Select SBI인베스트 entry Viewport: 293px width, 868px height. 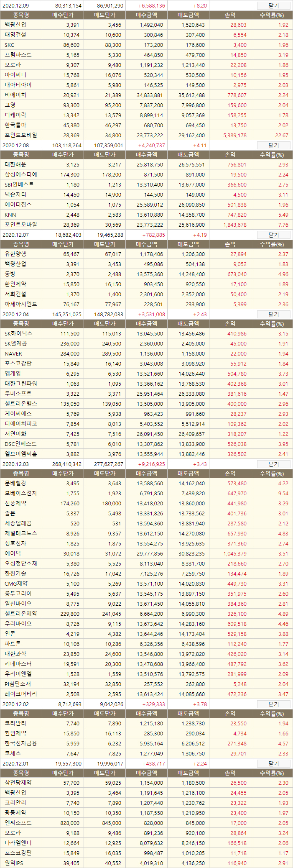[x=19, y=185]
